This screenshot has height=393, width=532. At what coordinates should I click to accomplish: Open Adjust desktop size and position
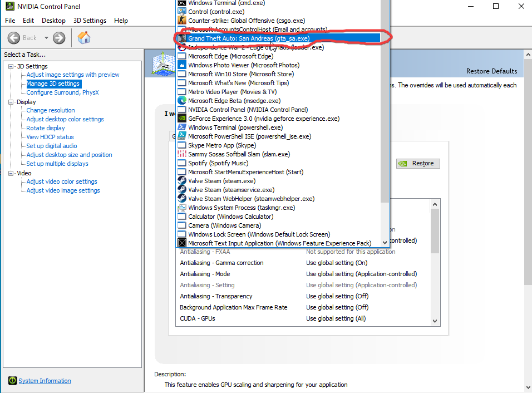[x=69, y=155]
